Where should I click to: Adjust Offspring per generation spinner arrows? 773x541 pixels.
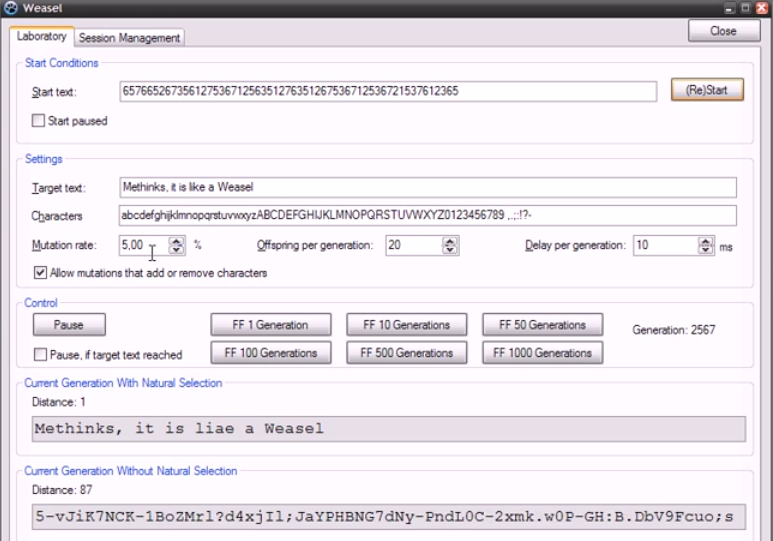[x=449, y=245]
